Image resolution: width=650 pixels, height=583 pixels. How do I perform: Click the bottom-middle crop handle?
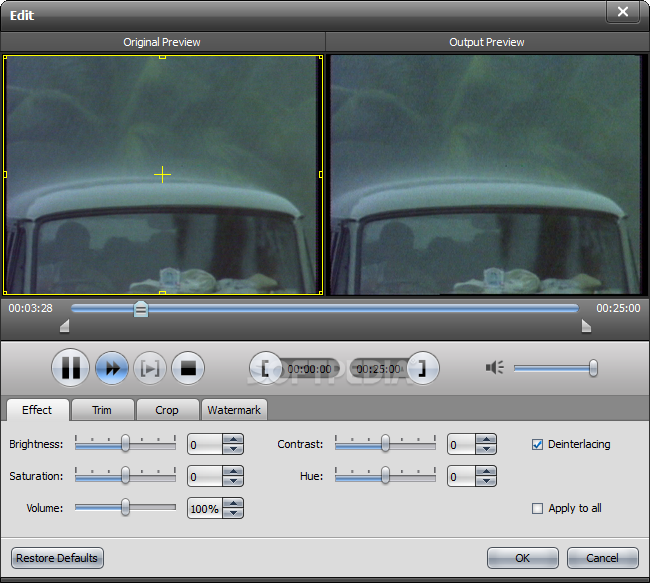coord(162,293)
